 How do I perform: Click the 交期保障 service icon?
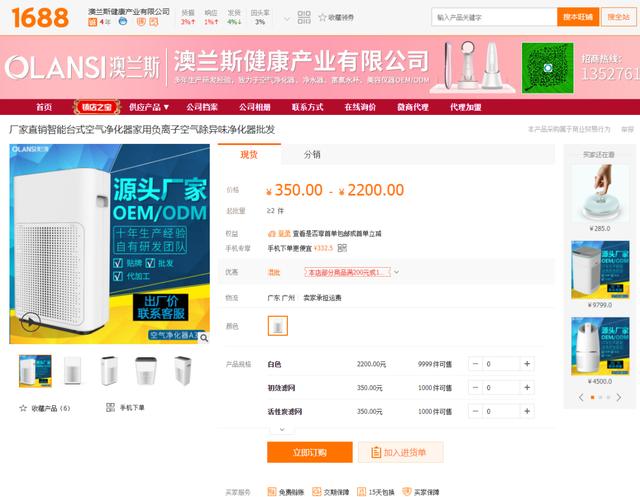click(316, 492)
